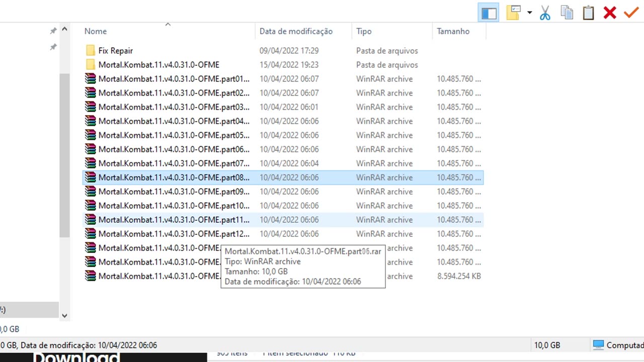Click status bar Data de modificação text

tap(89, 345)
